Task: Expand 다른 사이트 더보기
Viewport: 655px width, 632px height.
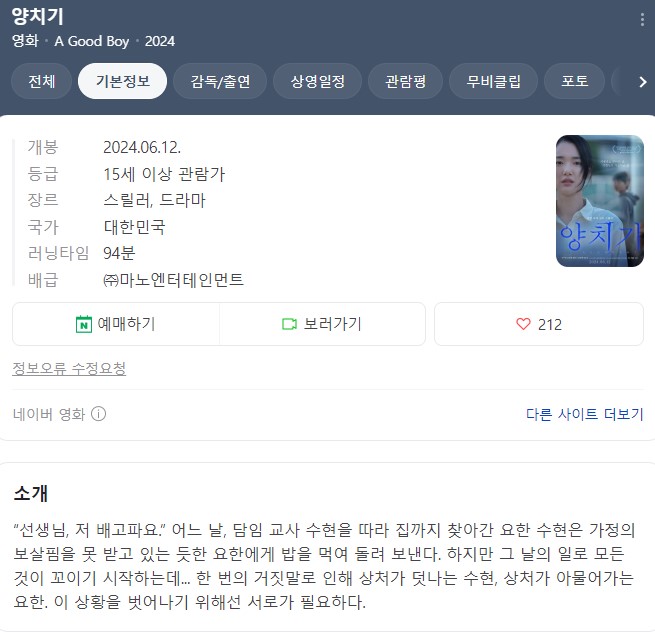Action: click(x=584, y=414)
